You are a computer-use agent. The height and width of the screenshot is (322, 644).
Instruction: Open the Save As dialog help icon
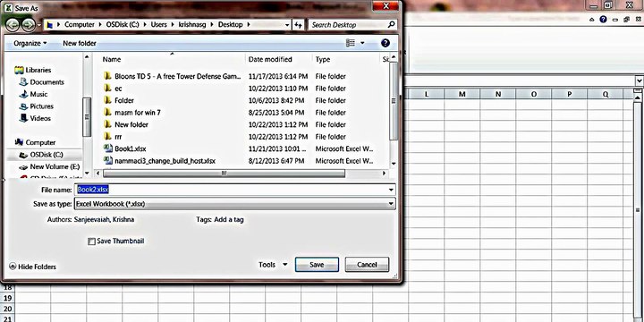pos(386,43)
